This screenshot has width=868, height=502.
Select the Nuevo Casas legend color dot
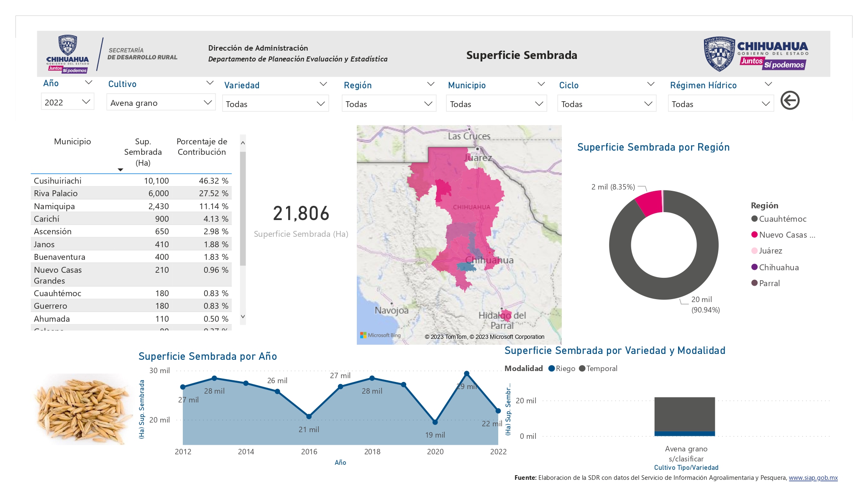(x=754, y=235)
